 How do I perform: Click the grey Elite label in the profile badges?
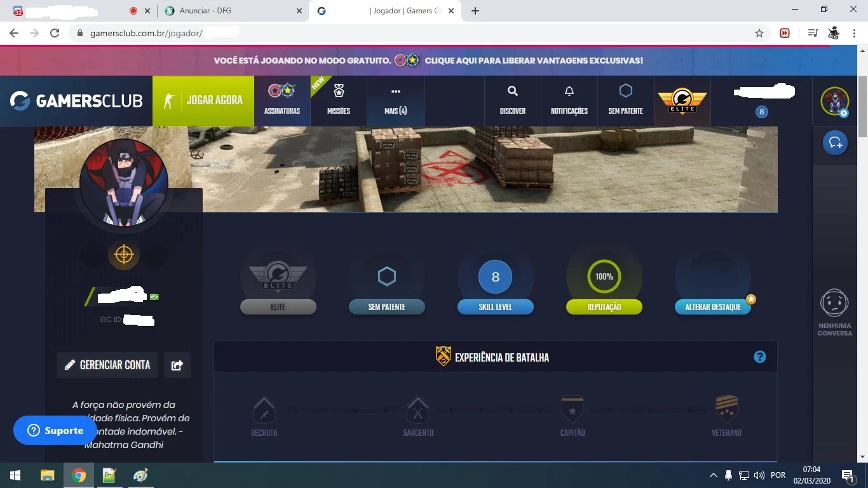[x=278, y=307]
